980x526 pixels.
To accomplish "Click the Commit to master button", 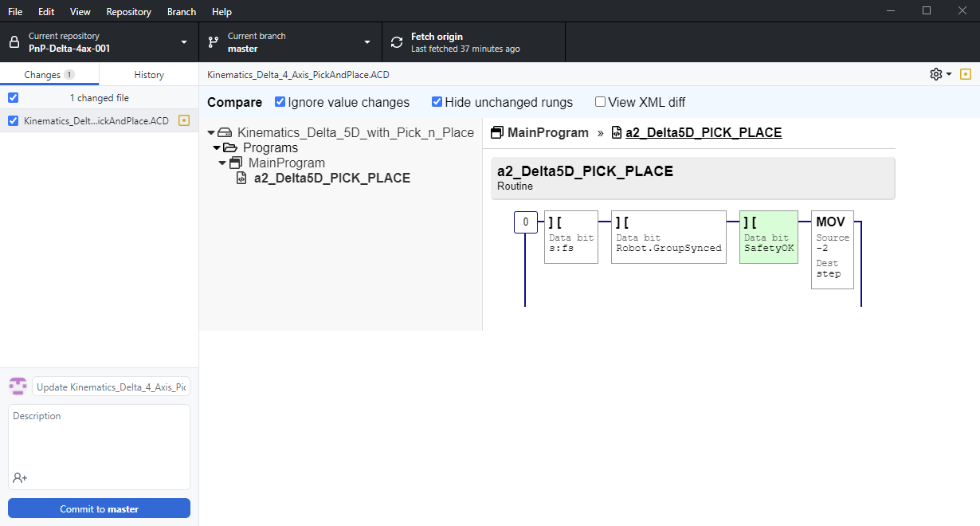I will (x=98, y=508).
